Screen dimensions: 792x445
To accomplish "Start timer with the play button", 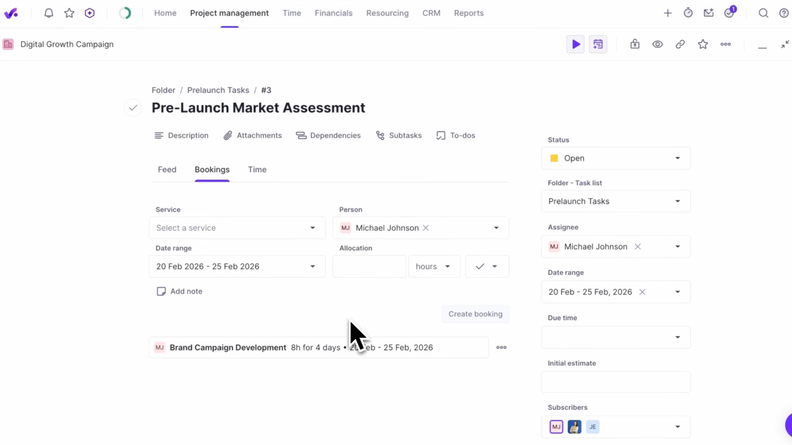I will 576,44.
